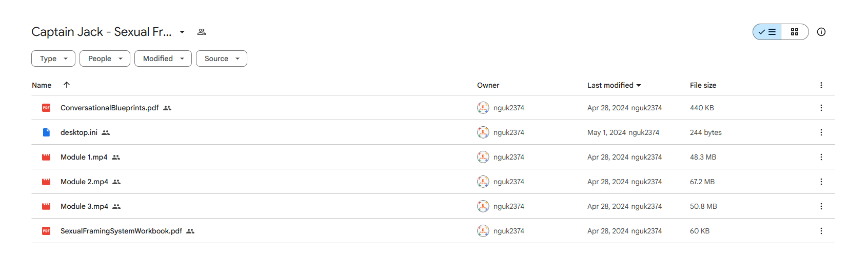This screenshot has width=868, height=275.
Task: Open column header more options menu
Action: click(x=821, y=85)
